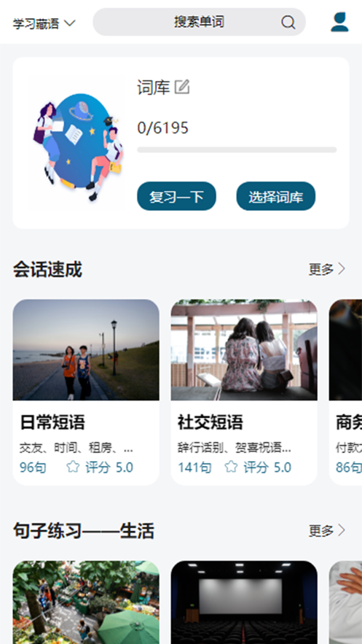
Task: Open the partially visible 商务 course card
Action: point(345,392)
